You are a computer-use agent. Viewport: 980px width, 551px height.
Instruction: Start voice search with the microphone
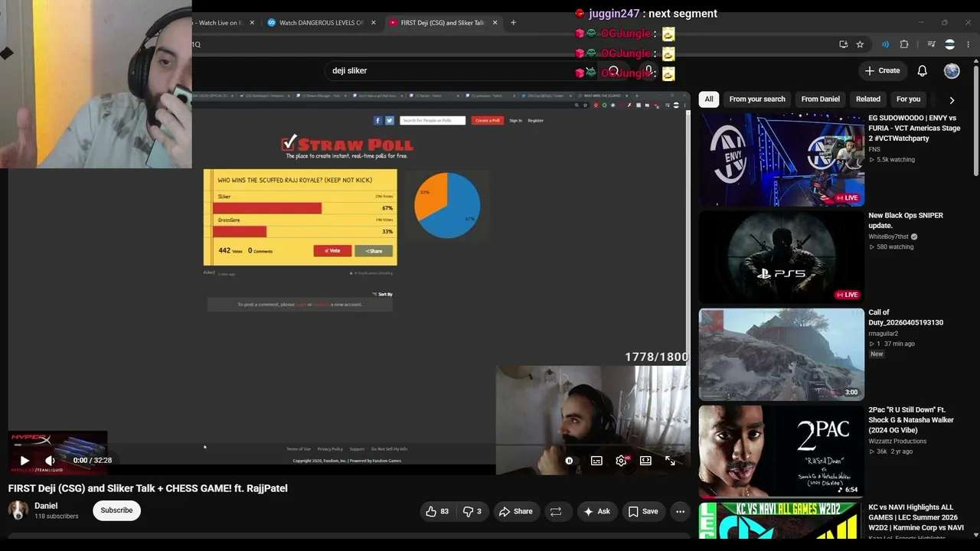[648, 71]
